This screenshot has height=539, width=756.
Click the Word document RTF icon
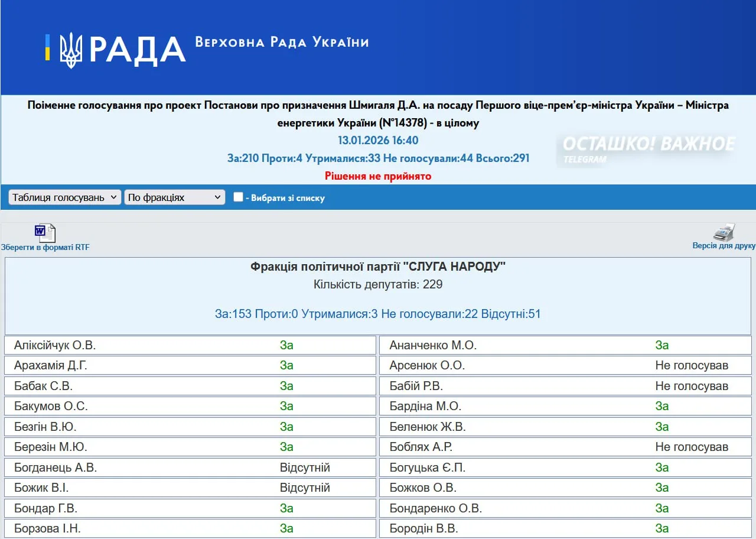45,233
